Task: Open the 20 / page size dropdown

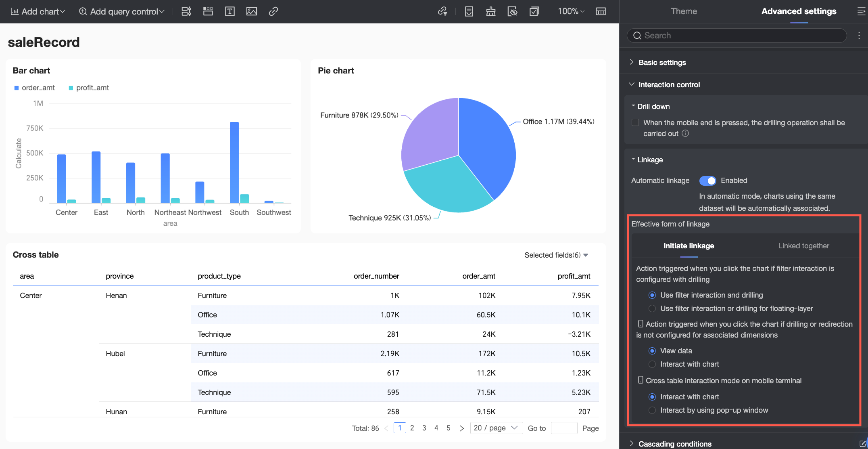Action: tap(496, 428)
